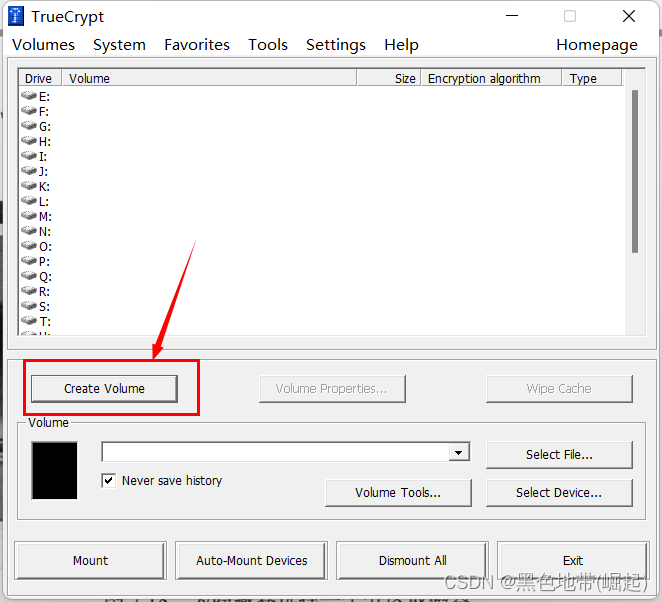Select the I: drive icon
Image resolution: width=662 pixels, height=602 pixels.
coord(29,156)
